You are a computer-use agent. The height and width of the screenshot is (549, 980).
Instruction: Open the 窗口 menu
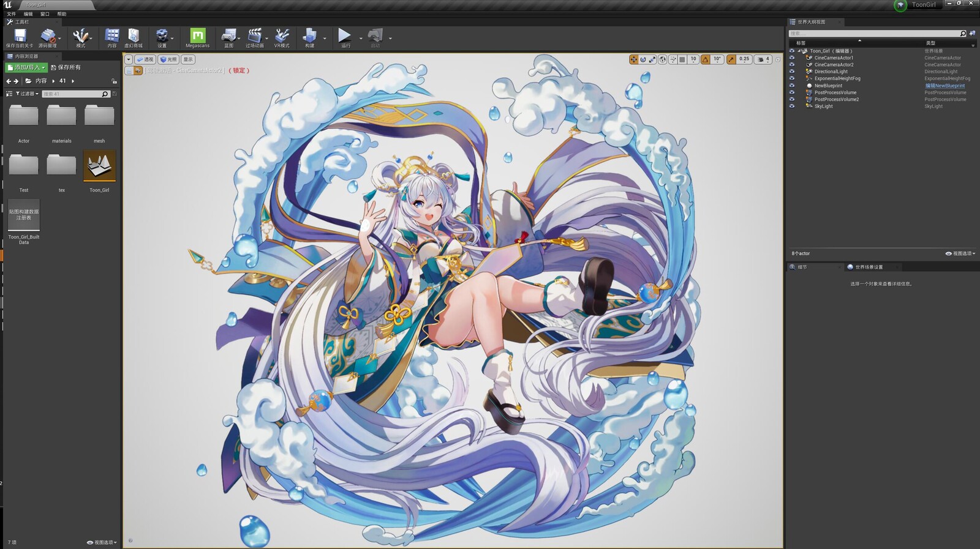[x=45, y=13]
